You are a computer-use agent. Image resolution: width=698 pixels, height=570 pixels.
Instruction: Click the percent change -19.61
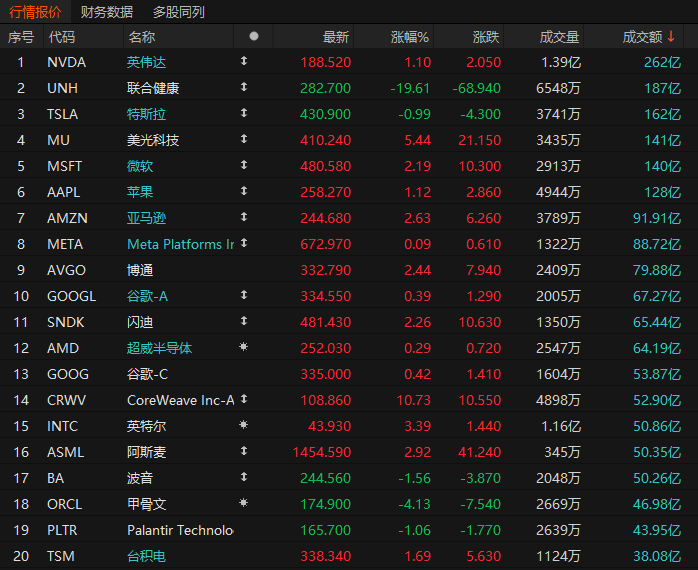410,88
